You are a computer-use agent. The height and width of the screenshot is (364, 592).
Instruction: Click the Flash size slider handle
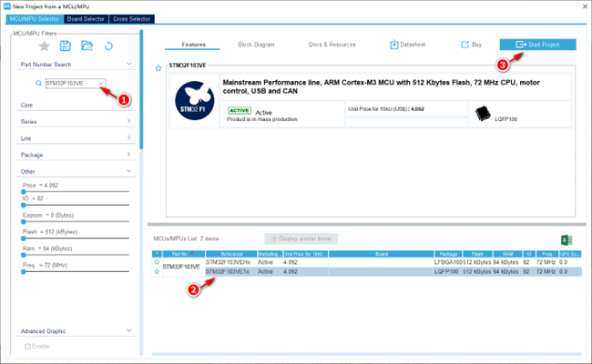[24, 238]
